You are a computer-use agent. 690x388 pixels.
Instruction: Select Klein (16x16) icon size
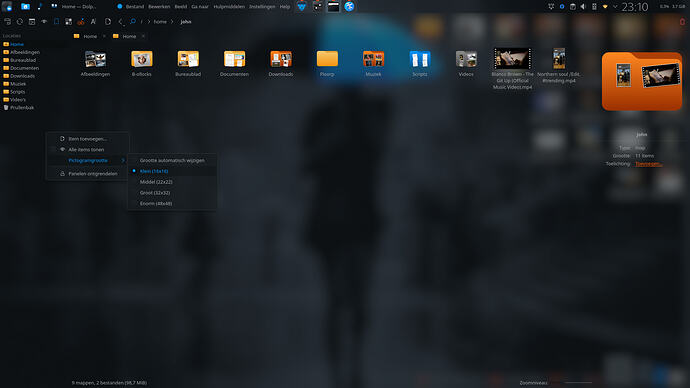(172, 171)
